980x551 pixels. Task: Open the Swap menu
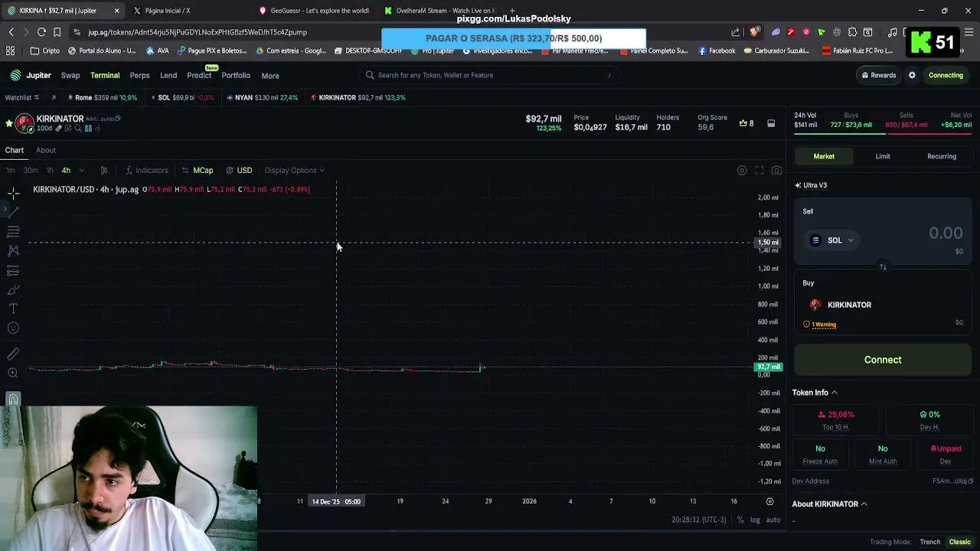[x=70, y=76]
